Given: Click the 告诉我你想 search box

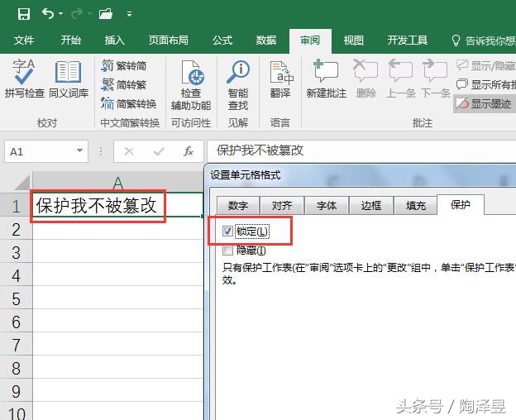Looking at the screenshot, I should pyautogui.click(x=483, y=41).
